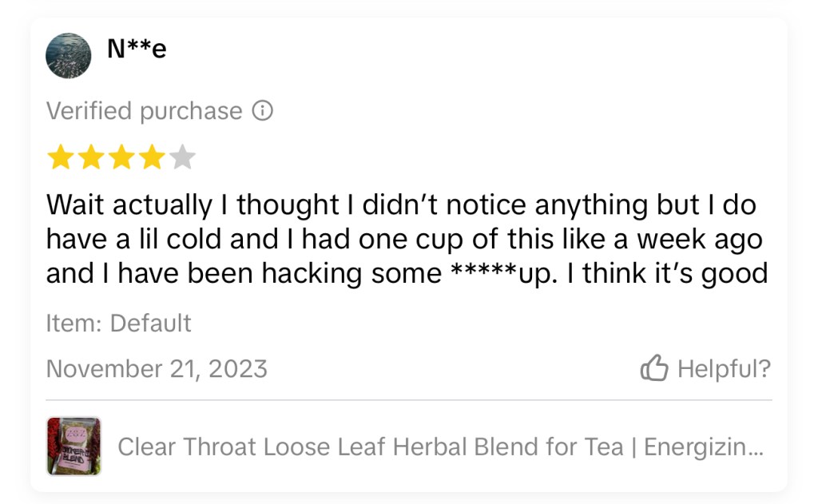Click the review date November 21, 2023
Image resolution: width=818 pixels, height=504 pixels.
pos(157,368)
